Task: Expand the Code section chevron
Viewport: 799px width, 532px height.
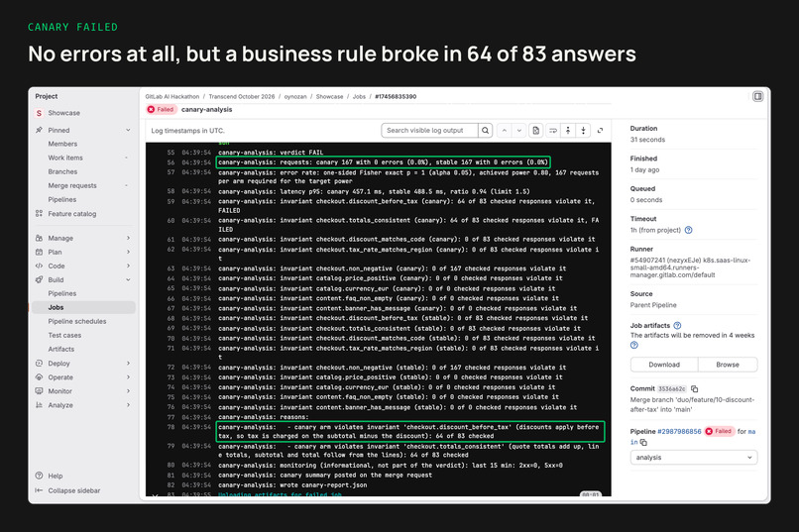Action: tap(128, 266)
